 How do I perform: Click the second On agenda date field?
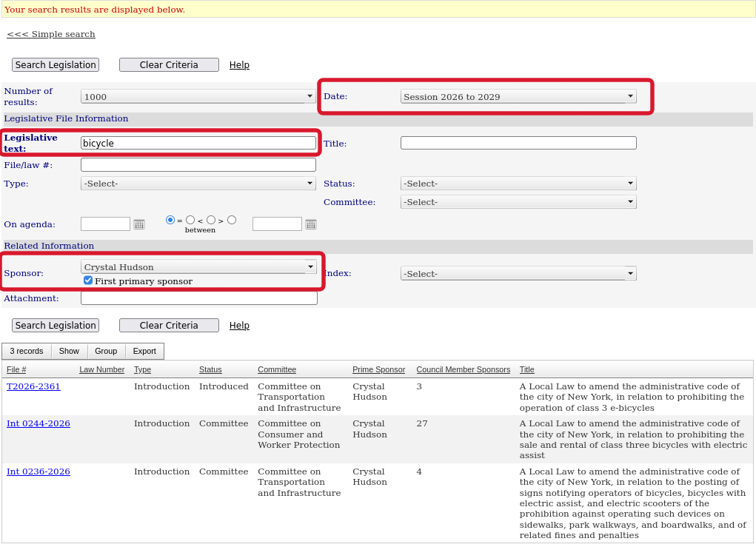(277, 224)
